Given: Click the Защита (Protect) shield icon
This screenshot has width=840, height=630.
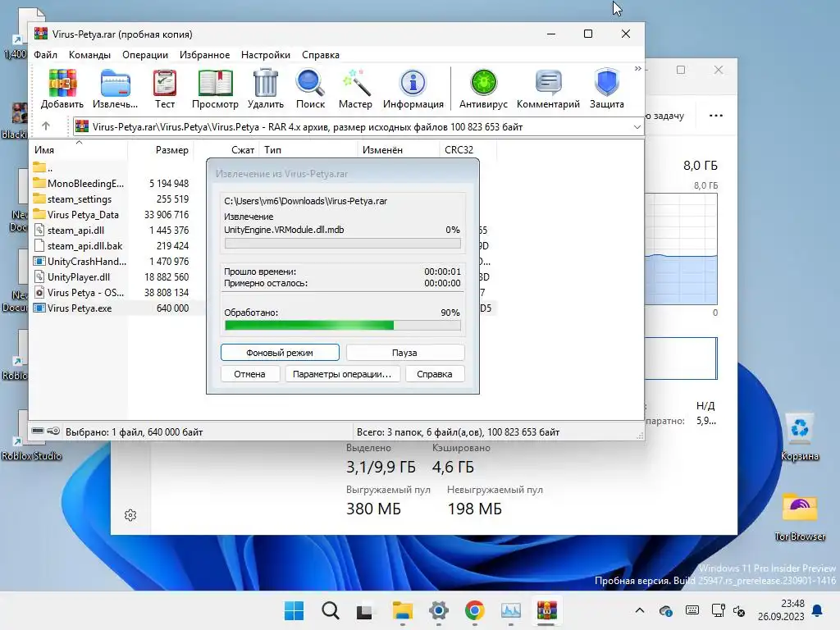Looking at the screenshot, I should point(606,89).
